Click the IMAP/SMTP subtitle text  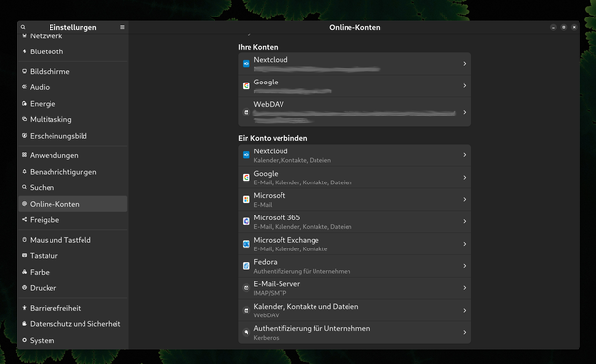(x=270, y=293)
